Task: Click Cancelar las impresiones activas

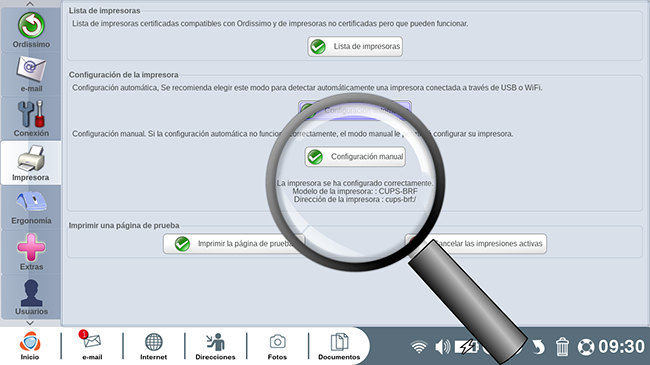Action: tap(475, 243)
